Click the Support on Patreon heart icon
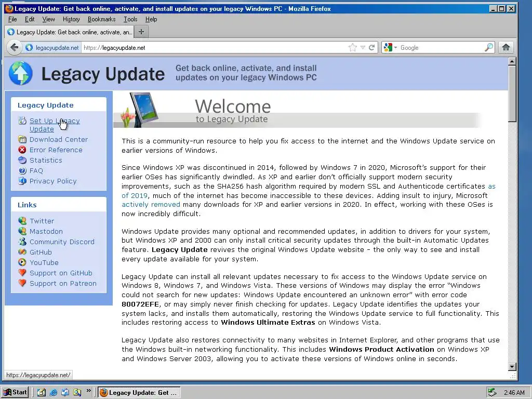The height and width of the screenshot is (399, 532). 22,283
